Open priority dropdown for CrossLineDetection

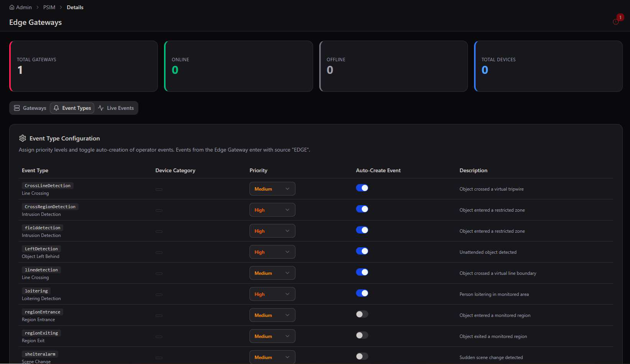coord(272,189)
